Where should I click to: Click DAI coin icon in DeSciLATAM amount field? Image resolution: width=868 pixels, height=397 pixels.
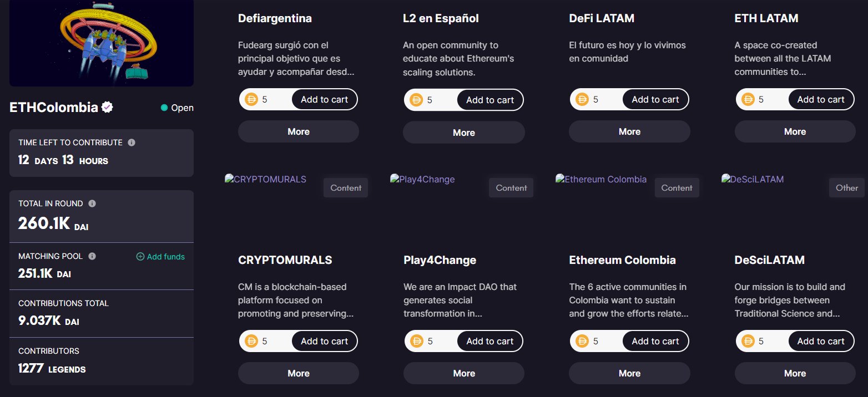[748, 342]
